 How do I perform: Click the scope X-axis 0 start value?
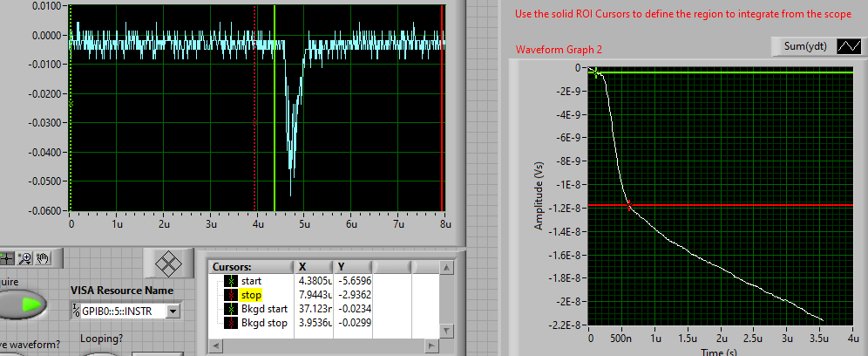point(71,223)
